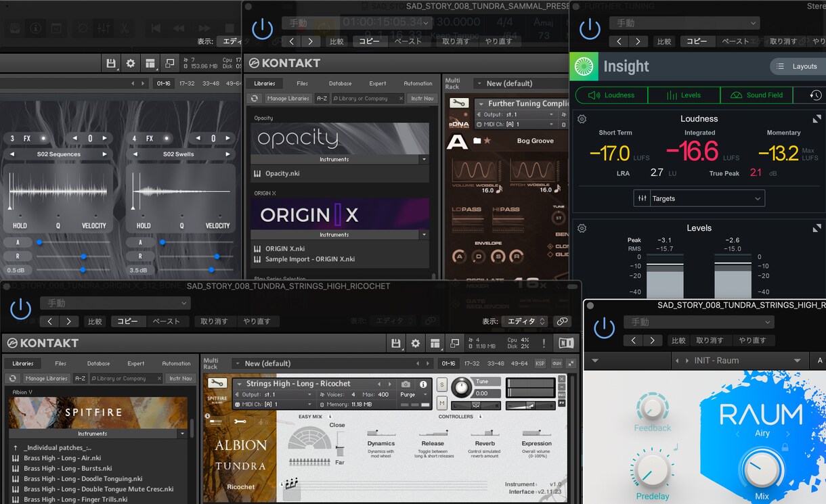The image size is (826, 504).
Task: Select the wrench icon on the Tundra instrument header
Action: pos(217,384)
